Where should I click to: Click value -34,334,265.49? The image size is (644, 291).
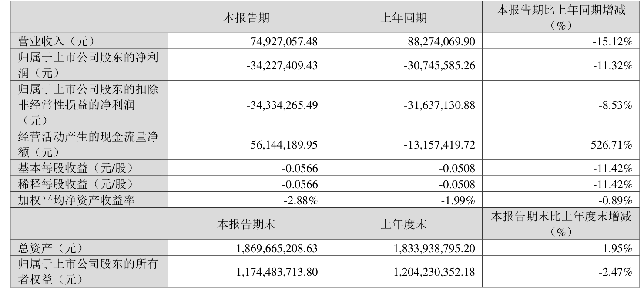click(x=282, y=105)
